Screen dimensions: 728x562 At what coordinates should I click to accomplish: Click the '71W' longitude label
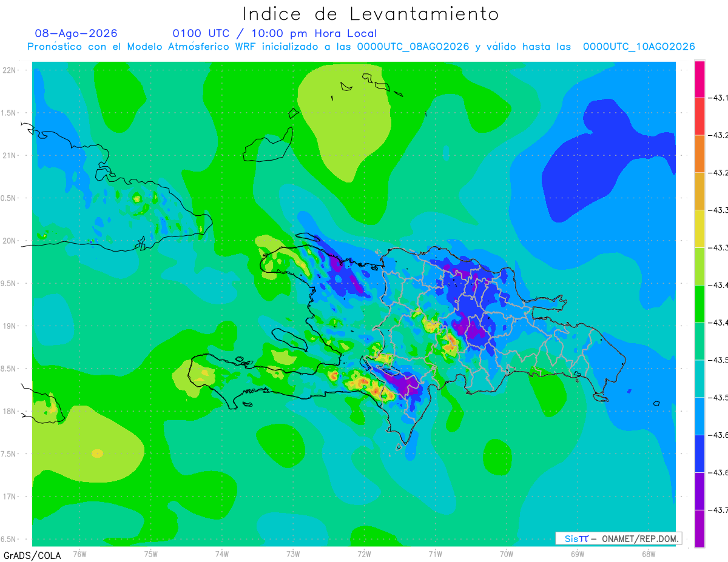tap(435, 554)
